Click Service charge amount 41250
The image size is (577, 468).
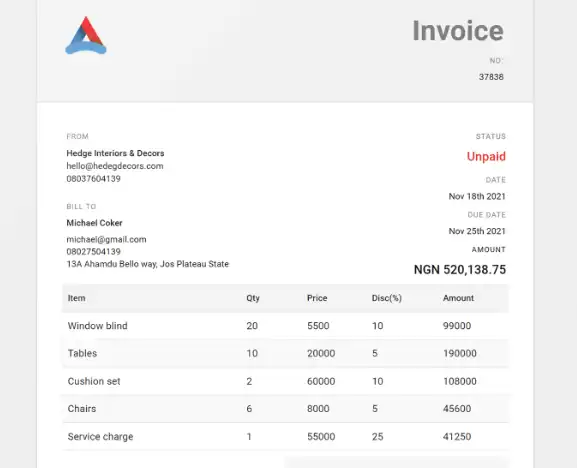point(457,437)
